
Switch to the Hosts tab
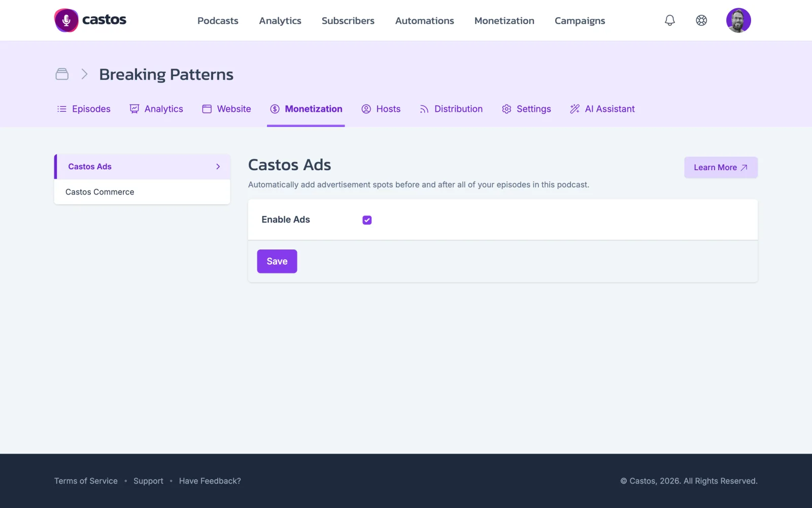pos(381,109)
